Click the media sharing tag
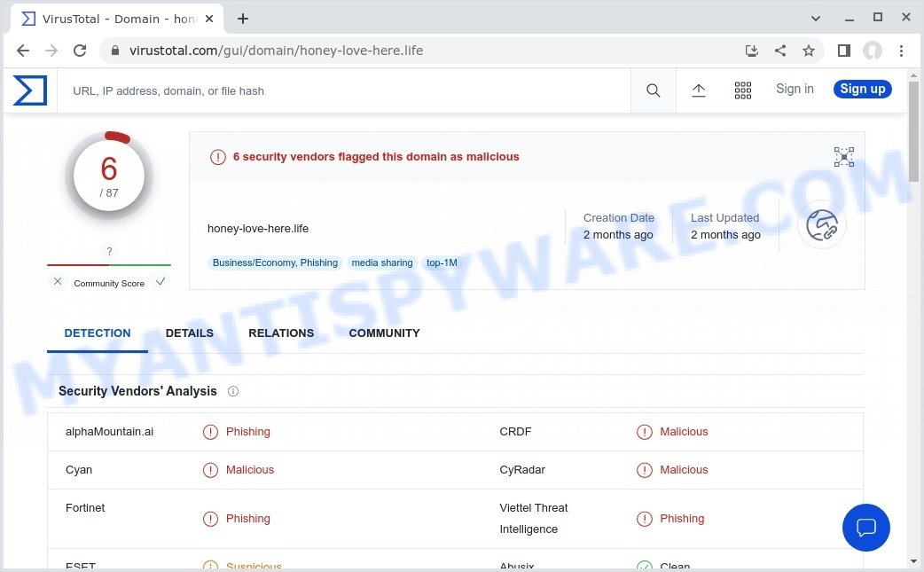 (382, 262)
